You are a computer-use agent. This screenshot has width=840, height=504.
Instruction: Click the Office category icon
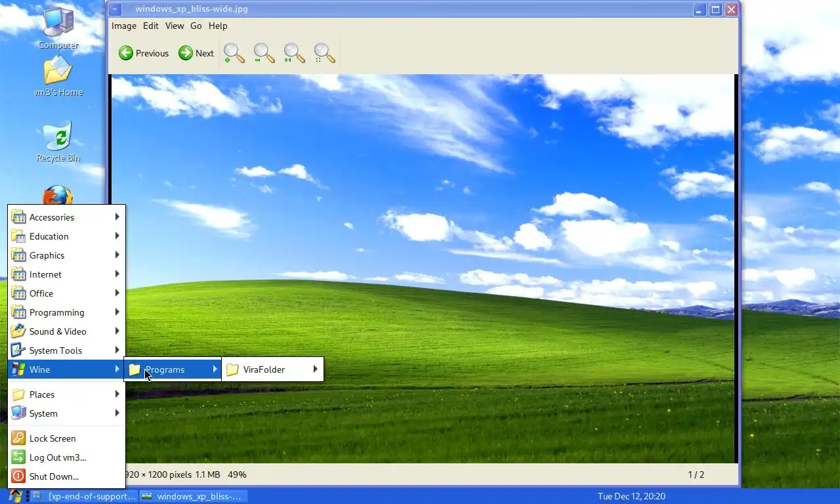pyautogui.click(x=18, y=293)
